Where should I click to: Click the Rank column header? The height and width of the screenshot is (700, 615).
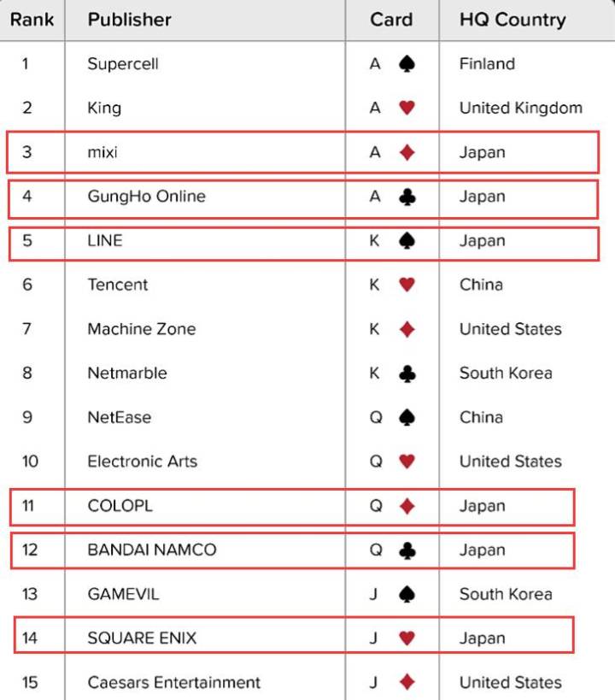pyautogui.click(x=32, y=19)
